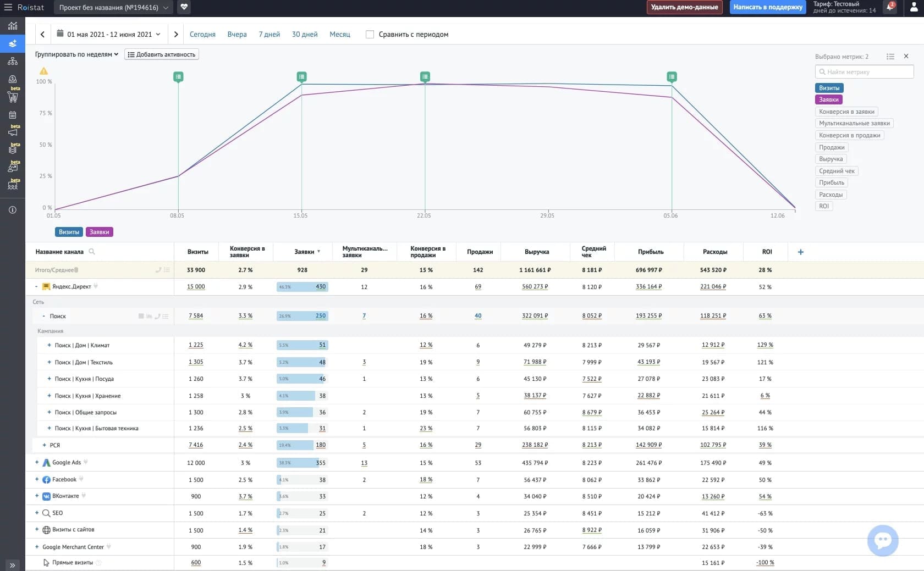The image size is (924, 571).
Task: Click in the Найти метрику search field
Action: (x=864, y=72)
